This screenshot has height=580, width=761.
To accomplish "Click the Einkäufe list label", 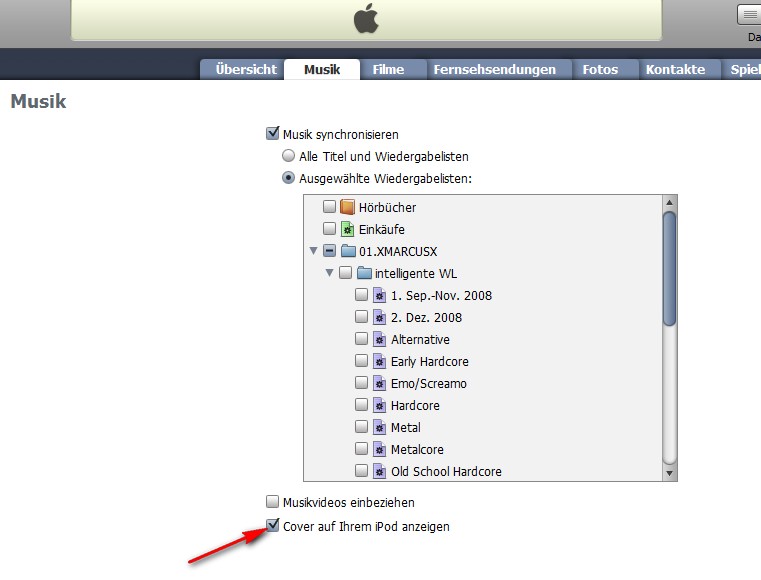I will [x=381, y=230].
